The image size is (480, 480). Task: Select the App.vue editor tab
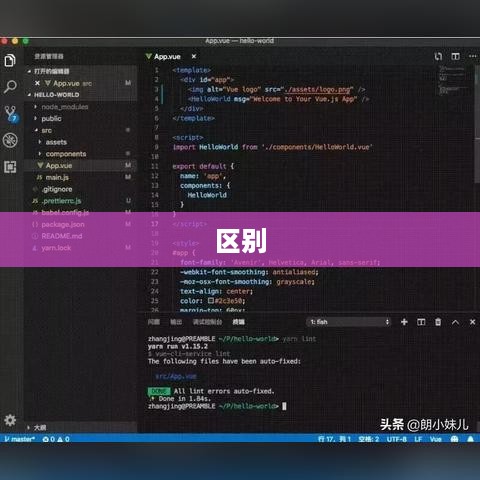[x=167, y=57]
